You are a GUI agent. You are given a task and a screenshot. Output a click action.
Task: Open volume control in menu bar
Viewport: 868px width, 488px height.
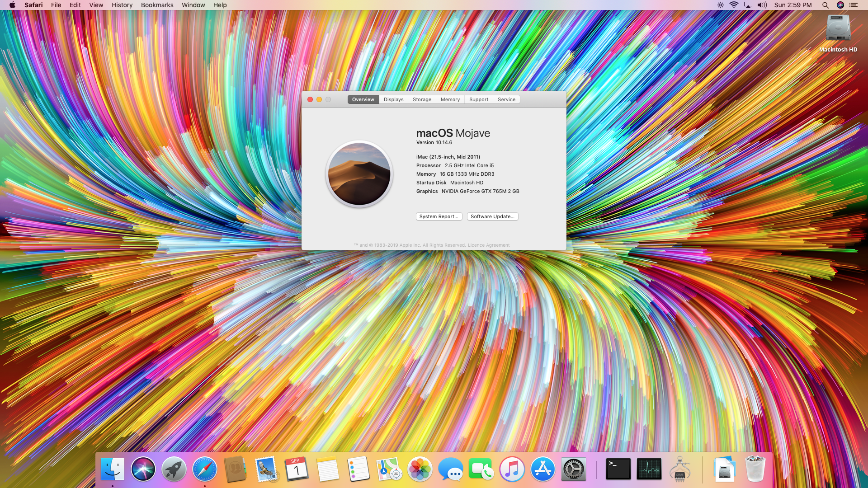pos(762,5)
